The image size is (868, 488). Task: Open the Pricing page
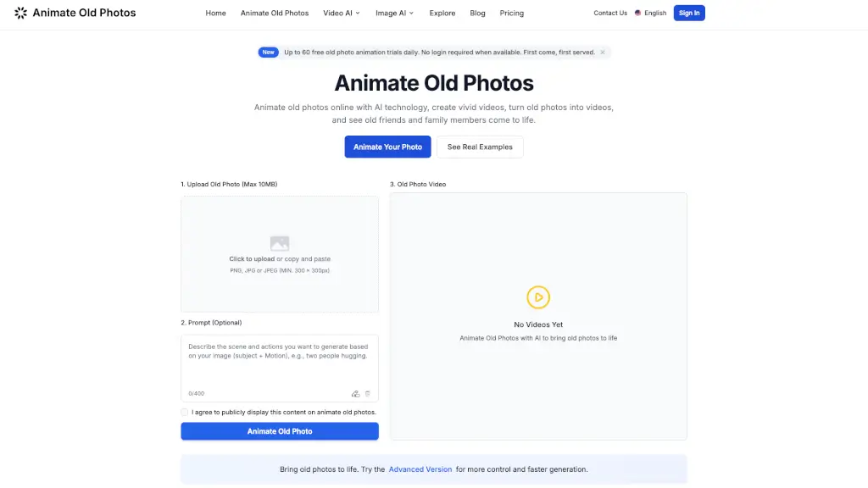pos(511,13)
